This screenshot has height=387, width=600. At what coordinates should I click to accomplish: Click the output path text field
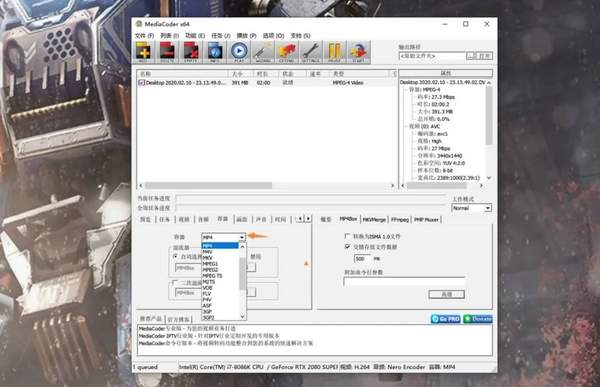click(x=432, y=56)
